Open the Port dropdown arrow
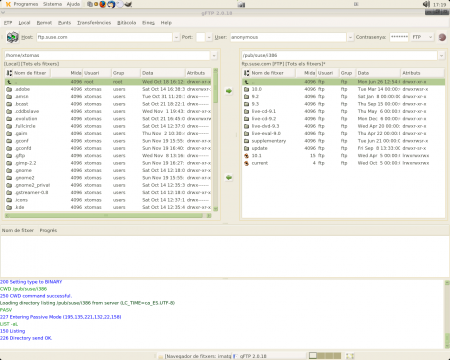The height and width of the screenshot is (360, 450). (x=209, y=37)
